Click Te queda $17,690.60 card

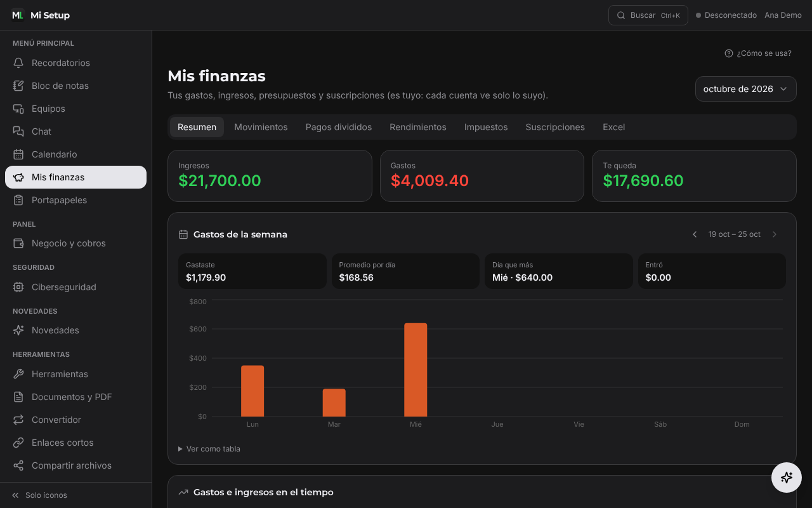coord(694,176)
